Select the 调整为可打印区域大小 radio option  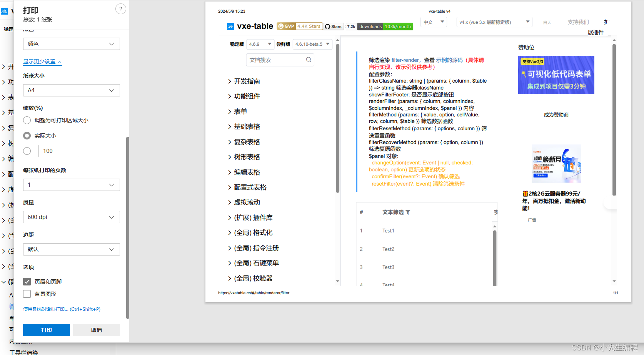tap(27, 120)
